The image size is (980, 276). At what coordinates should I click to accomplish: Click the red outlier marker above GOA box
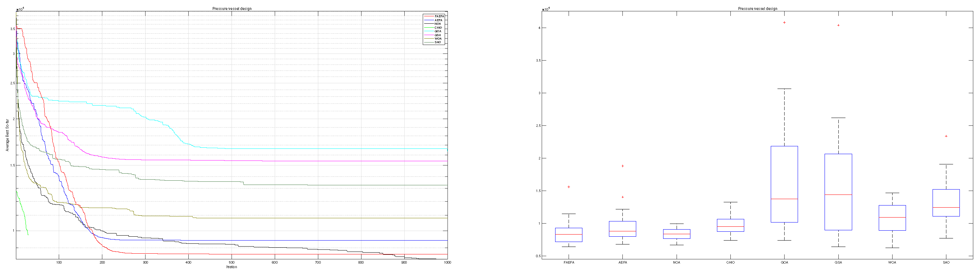point(785,22)
